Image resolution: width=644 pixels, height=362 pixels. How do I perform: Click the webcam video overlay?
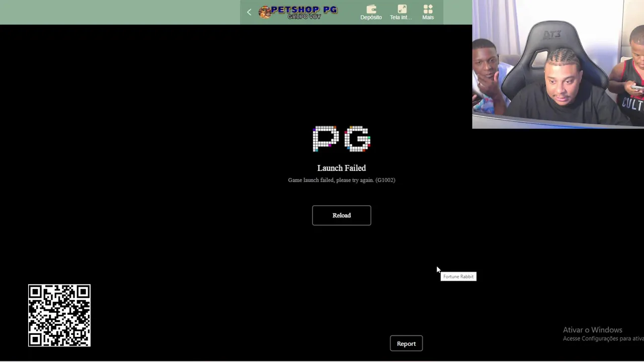coord(558,64)
